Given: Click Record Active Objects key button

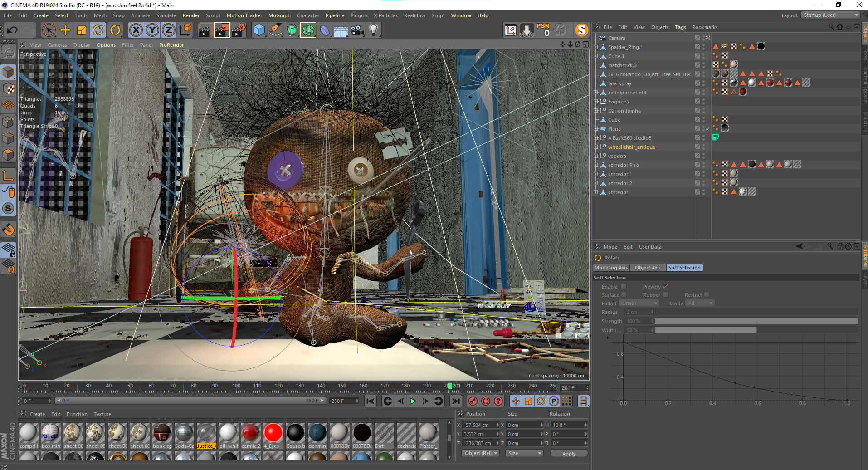Looking at the screenshot, I should (x=473, y=401).
